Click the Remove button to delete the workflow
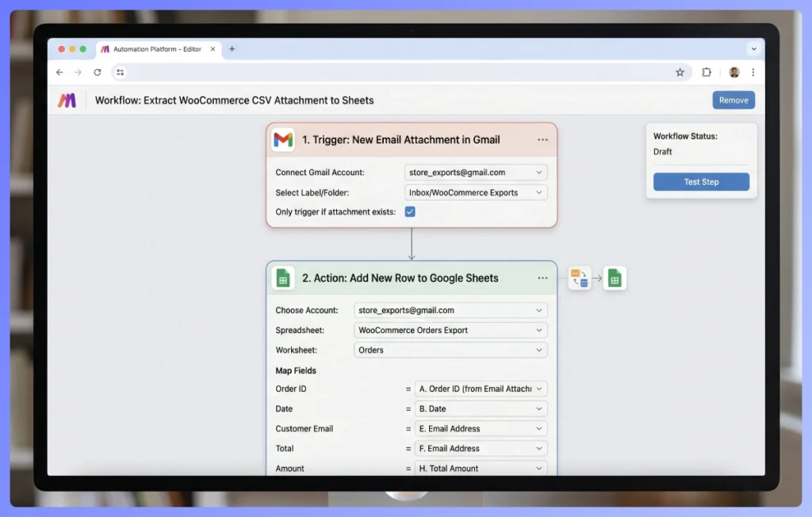Viewport: 812px width, 517px height. (733, 100)
